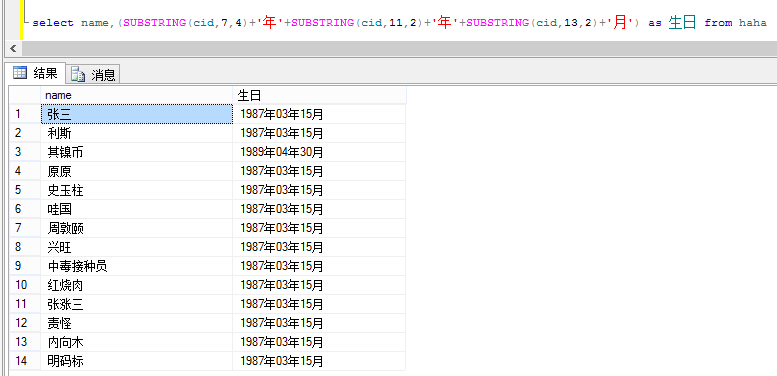Screen dimensions: 777x376
Task: Click the results grid icon on 结果 tab
Action: pos(20,73)
